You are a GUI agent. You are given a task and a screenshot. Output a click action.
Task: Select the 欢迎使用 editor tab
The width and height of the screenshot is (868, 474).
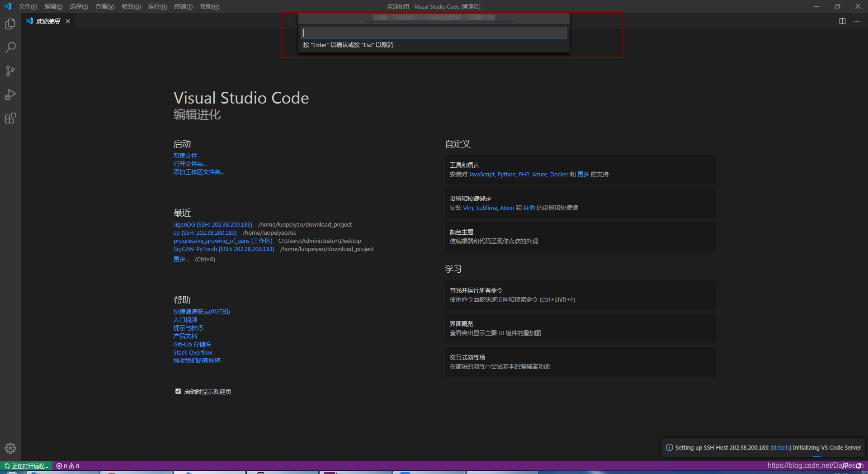tap(48, 21)
